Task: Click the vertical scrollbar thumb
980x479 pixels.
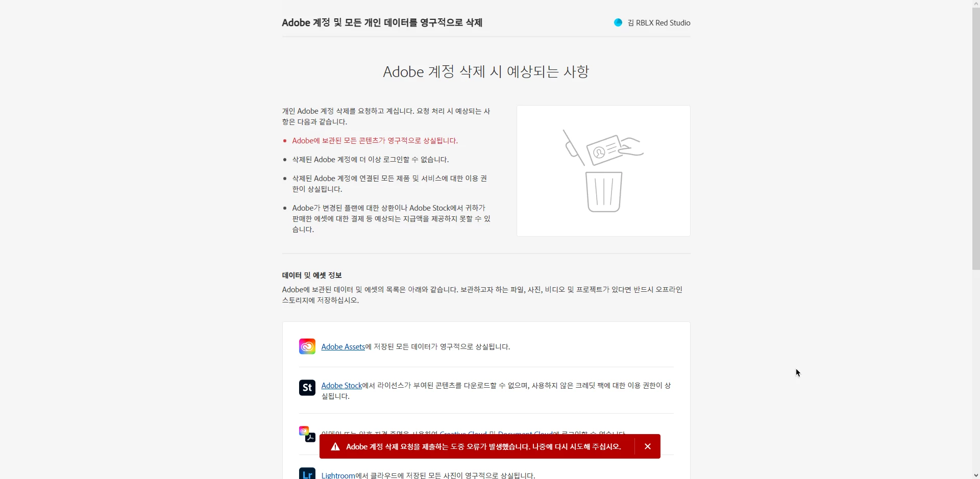Action: click(976, 139)
